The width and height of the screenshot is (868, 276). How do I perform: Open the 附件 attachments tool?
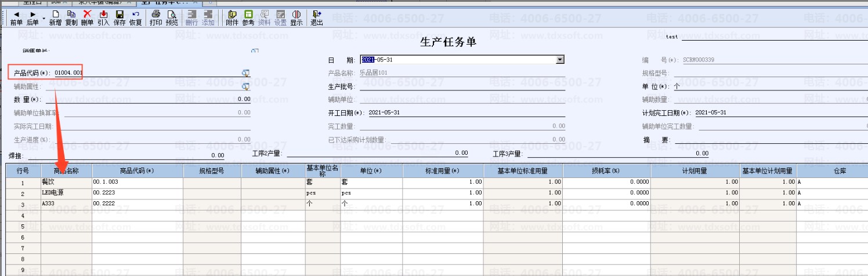coord(232,18)
